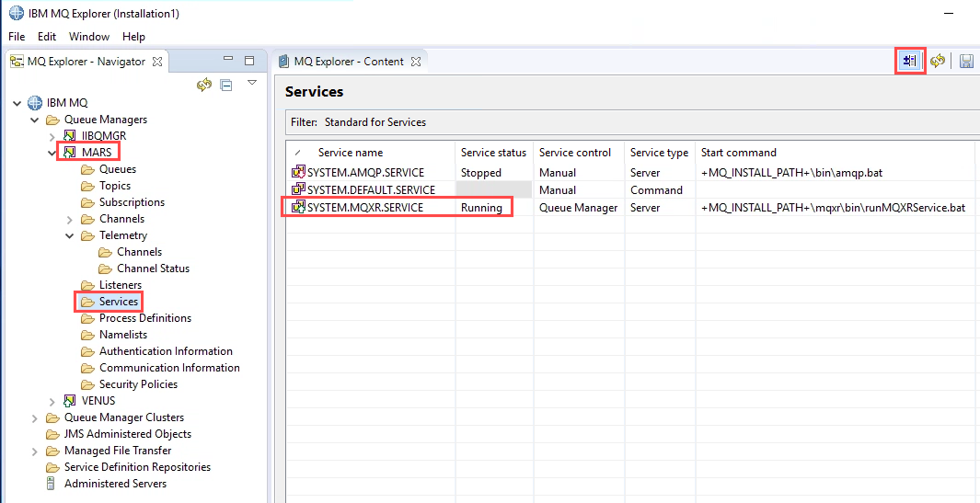Select the Channels item under Telemetry

[x=139, y=252]
